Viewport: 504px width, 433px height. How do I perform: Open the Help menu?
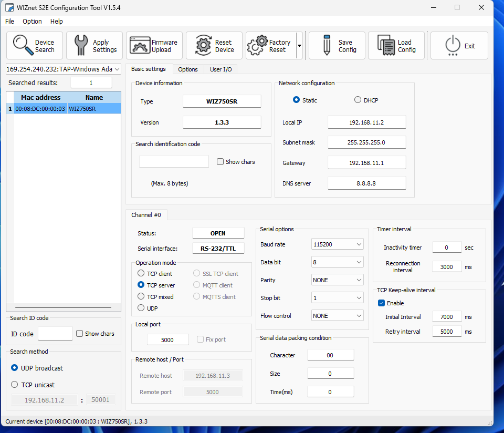[x=56, y=21]
